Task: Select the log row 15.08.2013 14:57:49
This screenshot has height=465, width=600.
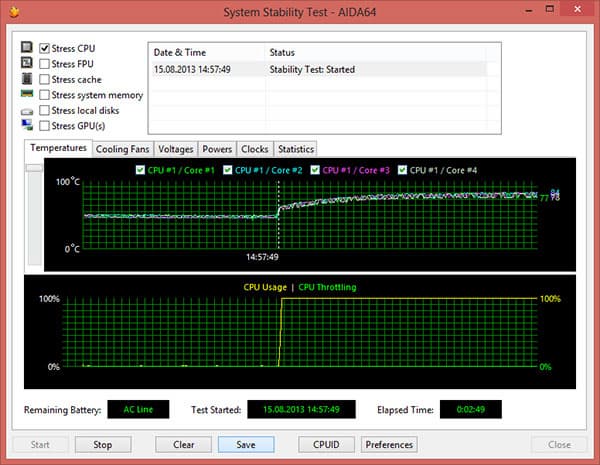Action: coord(319,69)
